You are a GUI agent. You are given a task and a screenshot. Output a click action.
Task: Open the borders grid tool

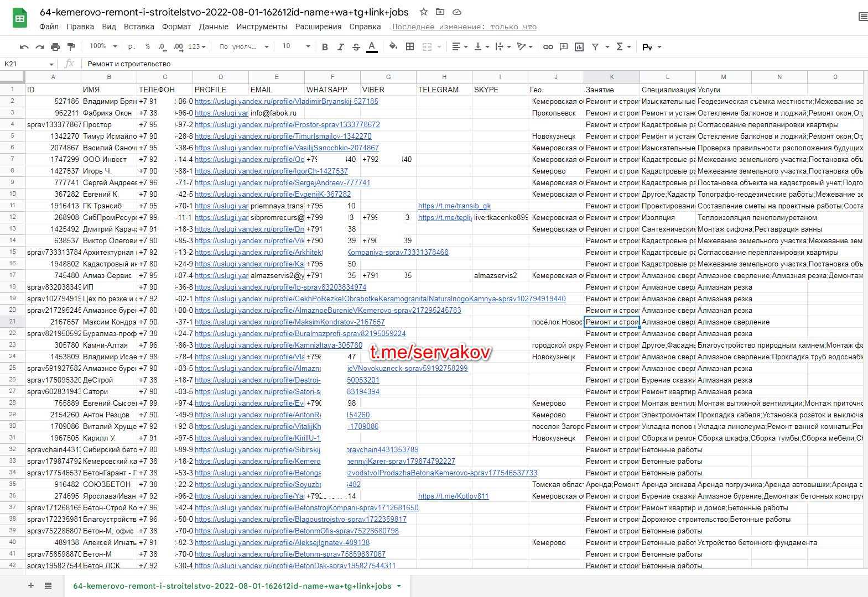410,47
